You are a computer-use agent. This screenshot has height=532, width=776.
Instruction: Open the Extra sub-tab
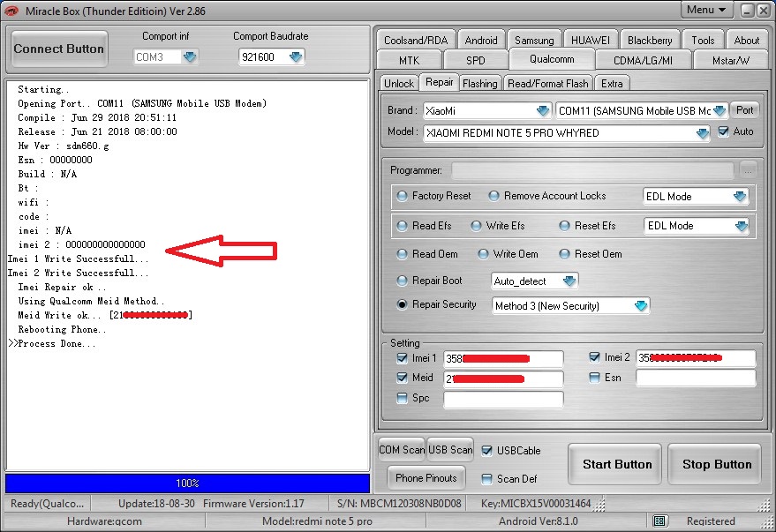click(x=612, y=83)
